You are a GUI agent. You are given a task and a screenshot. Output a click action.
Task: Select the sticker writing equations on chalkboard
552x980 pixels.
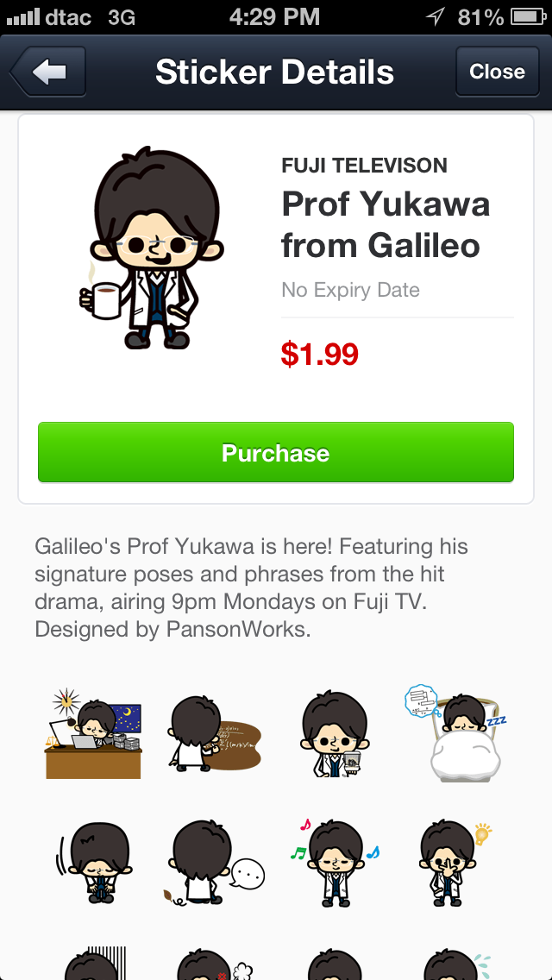point(215,732)
